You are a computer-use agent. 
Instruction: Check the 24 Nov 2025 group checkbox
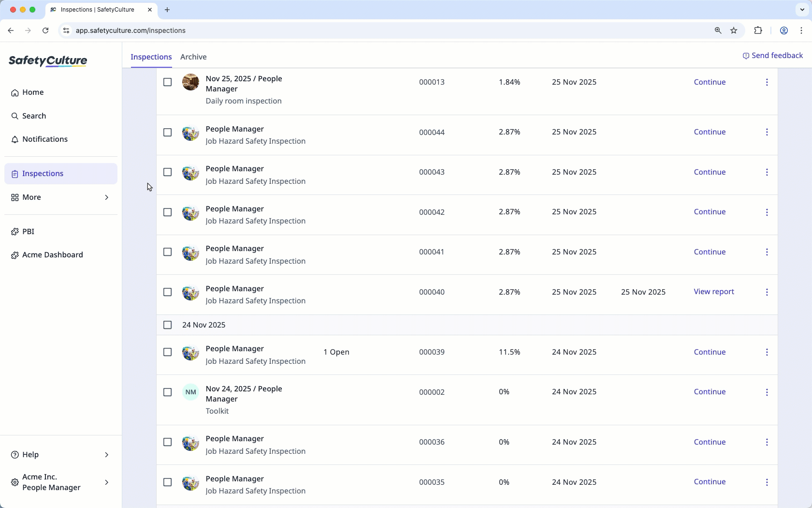point(167,325)
